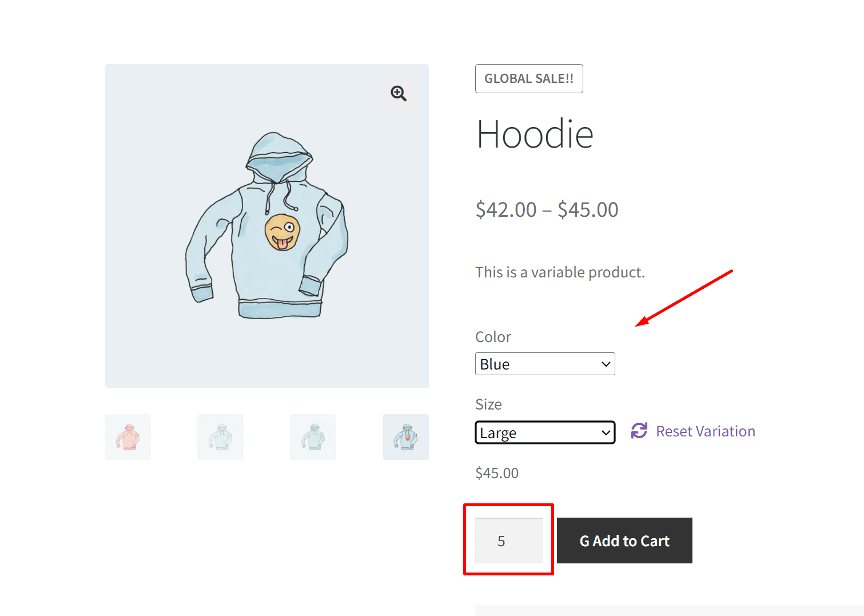Select the second hoodie thumbnail in gallery
The height and width of the screenshot is (616, 864).
click(x=220, y=437)
